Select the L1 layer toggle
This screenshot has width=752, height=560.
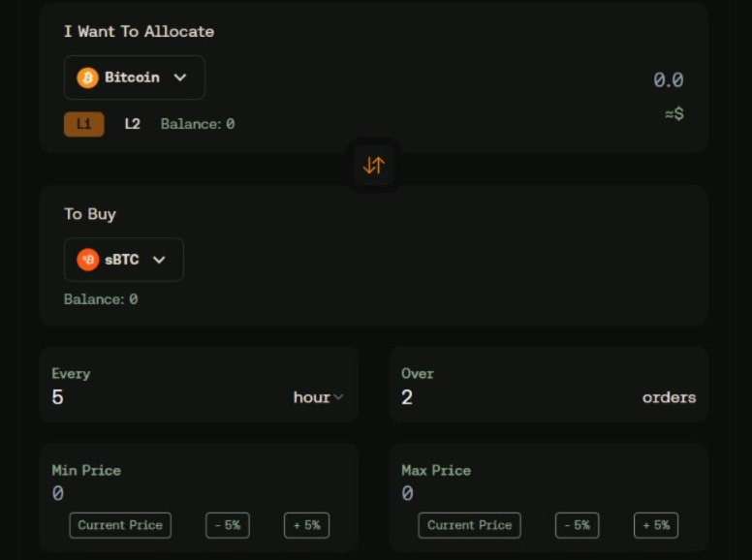pyautogui.click(x=84, y=124)
